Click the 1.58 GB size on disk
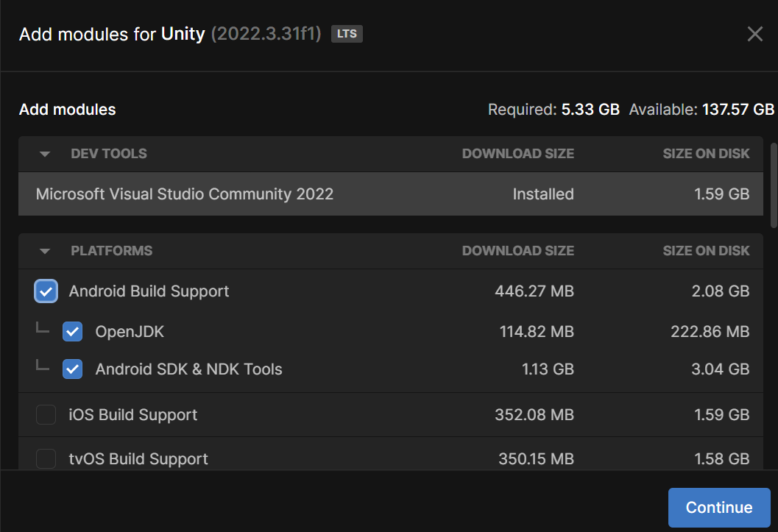 point(722,458)
